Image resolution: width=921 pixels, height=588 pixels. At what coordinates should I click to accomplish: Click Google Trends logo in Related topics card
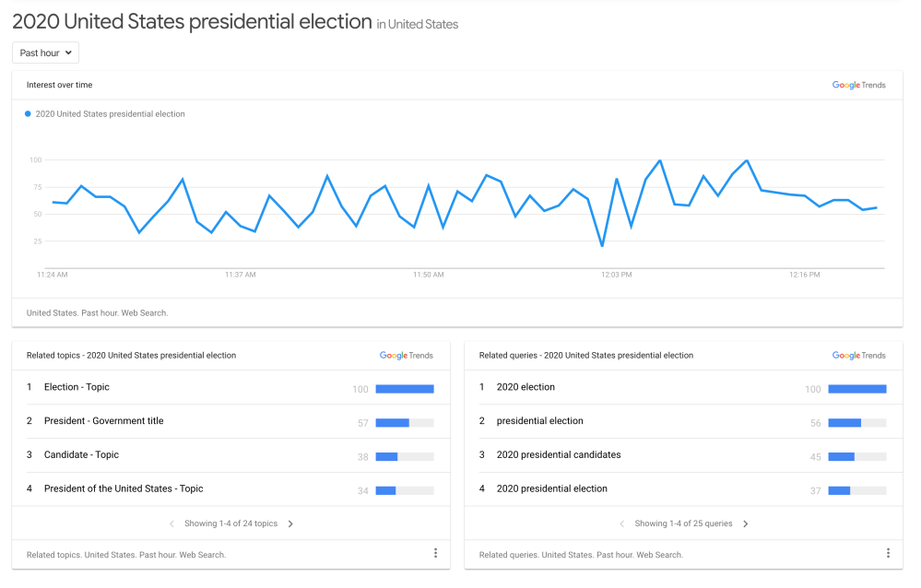click(406, 355)
